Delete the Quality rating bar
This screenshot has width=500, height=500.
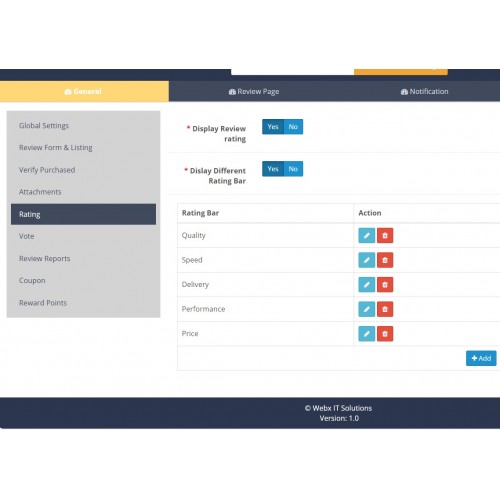[x=385, y=235]
